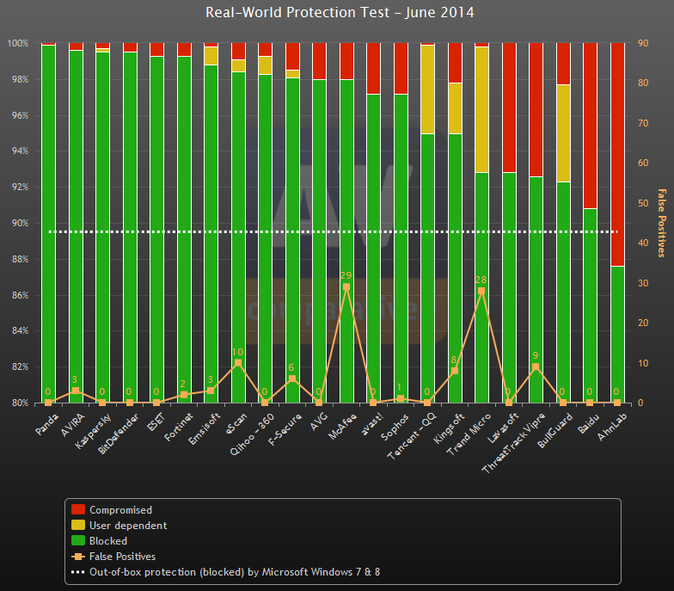Click the yellow User dependent legend swatch
This screenshot has width=674, height=591.
tap(78, 525)
